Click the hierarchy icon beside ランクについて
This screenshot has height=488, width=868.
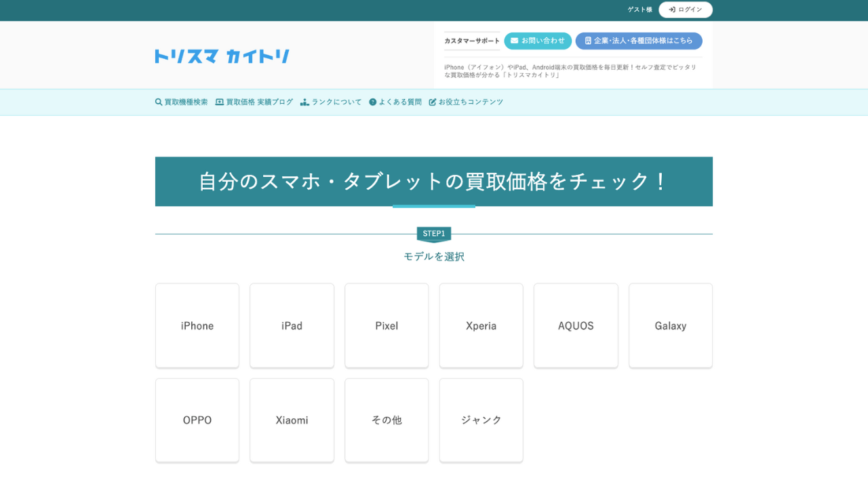(304, 102)
